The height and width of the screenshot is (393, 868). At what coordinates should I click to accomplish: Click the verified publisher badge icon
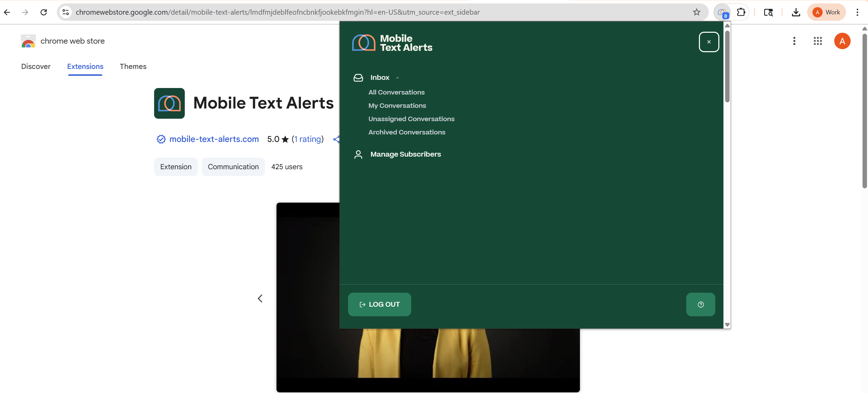coord(161,139)
